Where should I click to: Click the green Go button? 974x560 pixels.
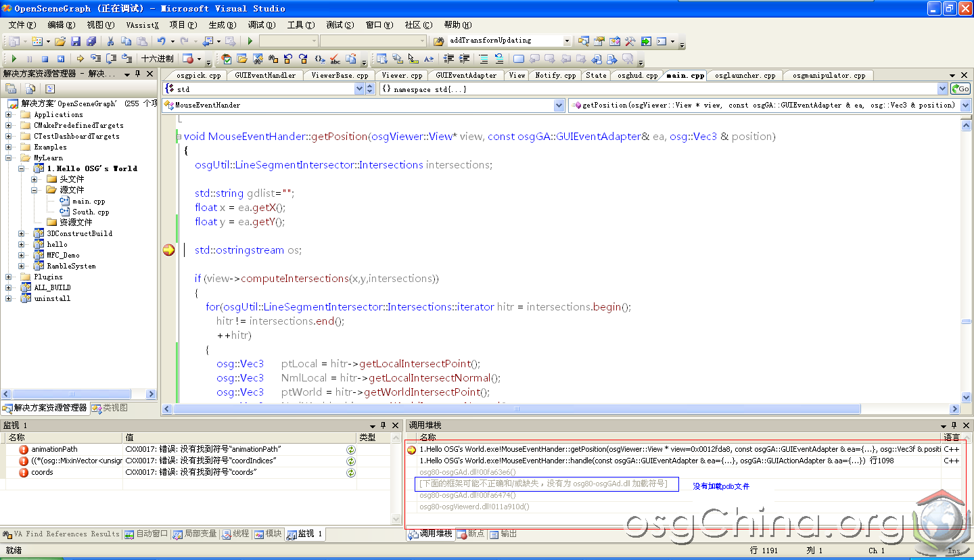tap(960, 89)
